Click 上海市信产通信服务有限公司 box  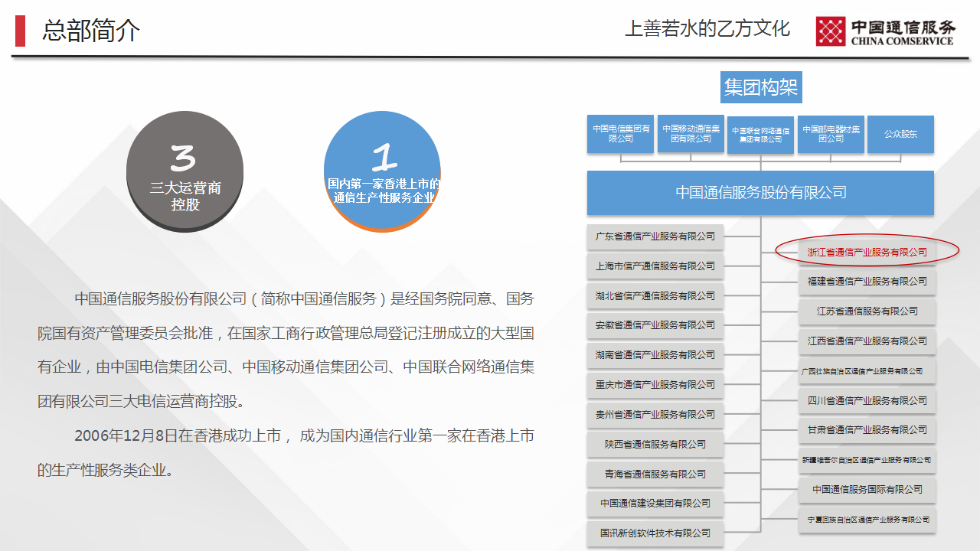(655, 266)
